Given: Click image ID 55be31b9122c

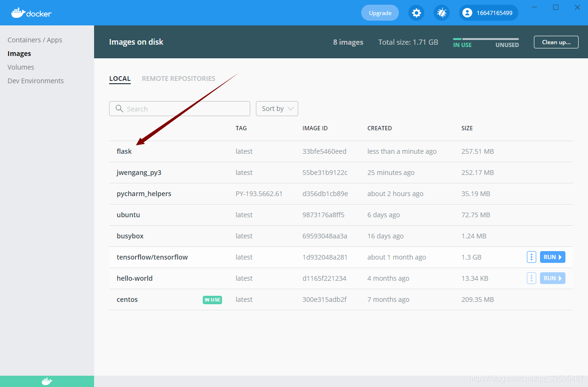Looking at the screenshot, I should 325,173.
